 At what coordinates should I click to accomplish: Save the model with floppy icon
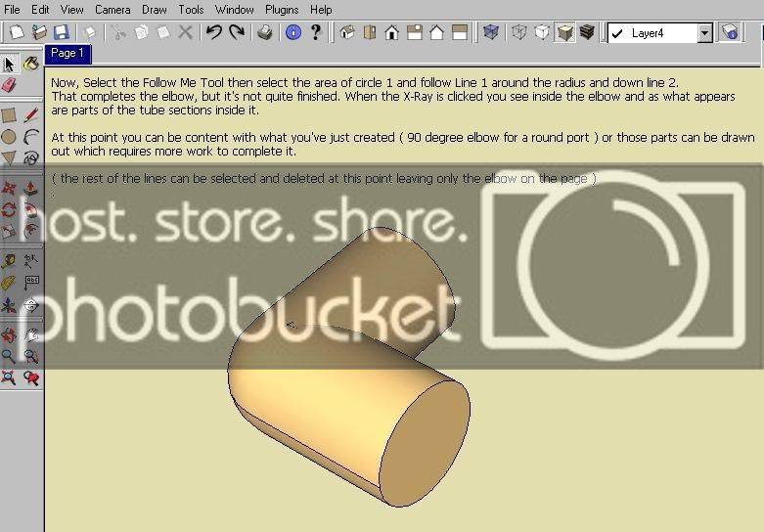[x=62, y=32]
